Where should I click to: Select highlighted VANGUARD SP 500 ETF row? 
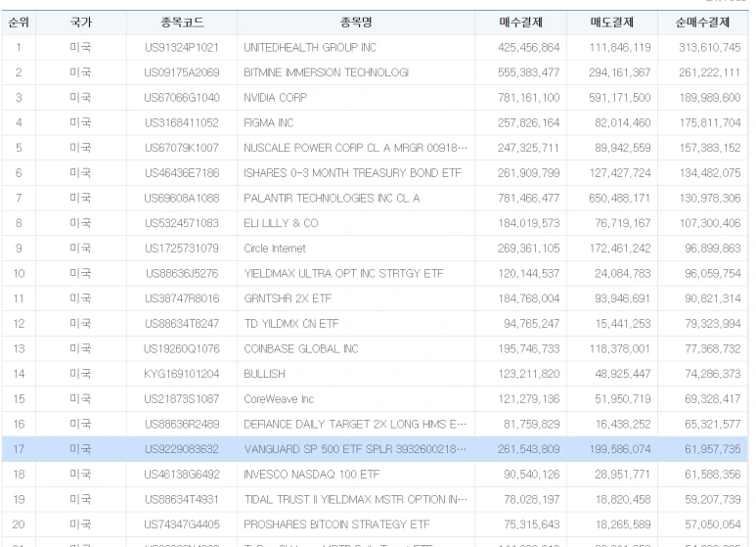point(376,449)
